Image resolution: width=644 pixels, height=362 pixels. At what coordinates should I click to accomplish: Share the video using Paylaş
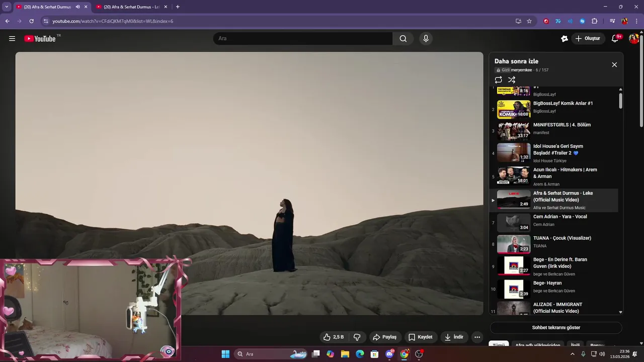coord(384,337)
